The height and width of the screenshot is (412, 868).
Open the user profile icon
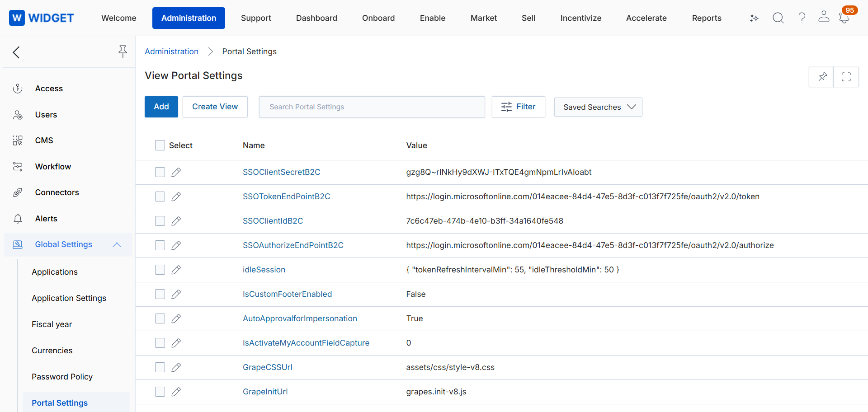[x=824, y=17]
